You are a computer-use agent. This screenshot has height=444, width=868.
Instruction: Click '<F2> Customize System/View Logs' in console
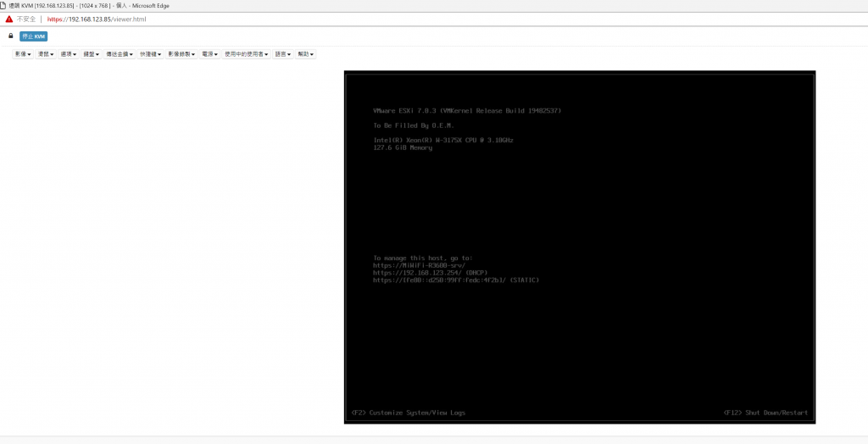409,413
